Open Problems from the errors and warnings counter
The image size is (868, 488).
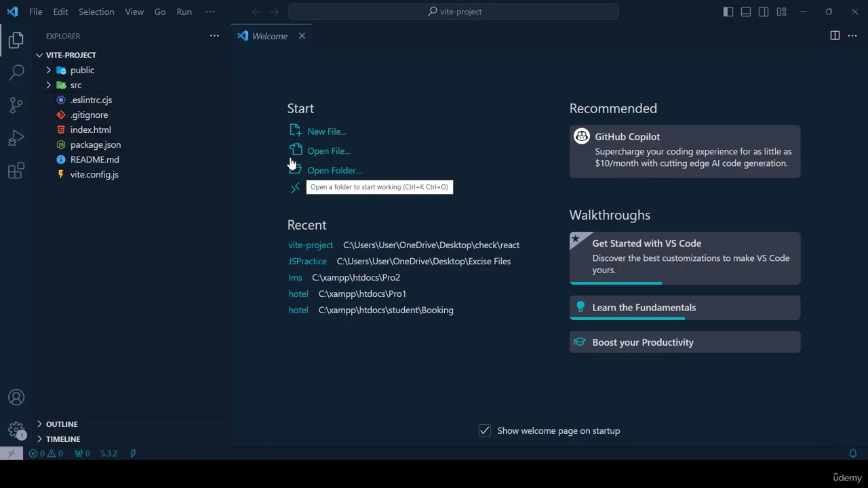[x=46, y=453]
